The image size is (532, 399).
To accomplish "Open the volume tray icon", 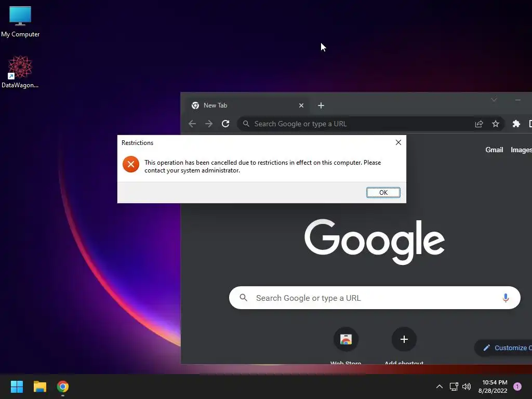I will coord(467,387).
